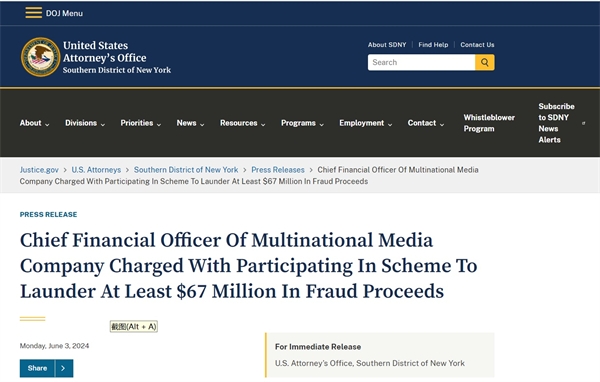Click the Search input field
600x382 pixels.
(x=421, y=62)
